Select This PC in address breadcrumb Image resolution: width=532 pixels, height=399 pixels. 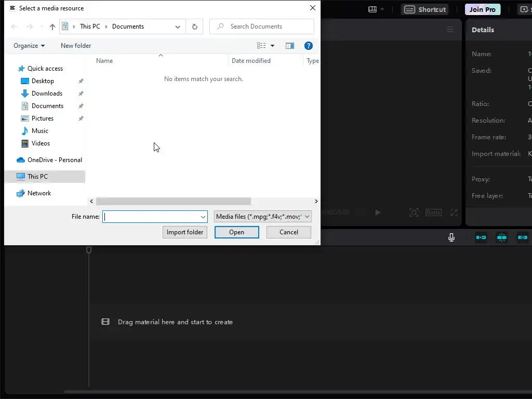[x=90, y=26]
